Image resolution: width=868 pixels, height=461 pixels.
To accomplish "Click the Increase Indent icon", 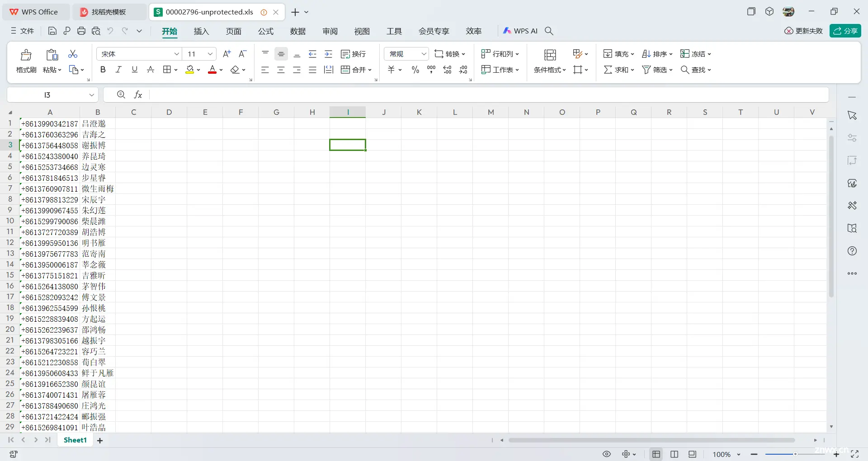I will [x=329, y=54].
